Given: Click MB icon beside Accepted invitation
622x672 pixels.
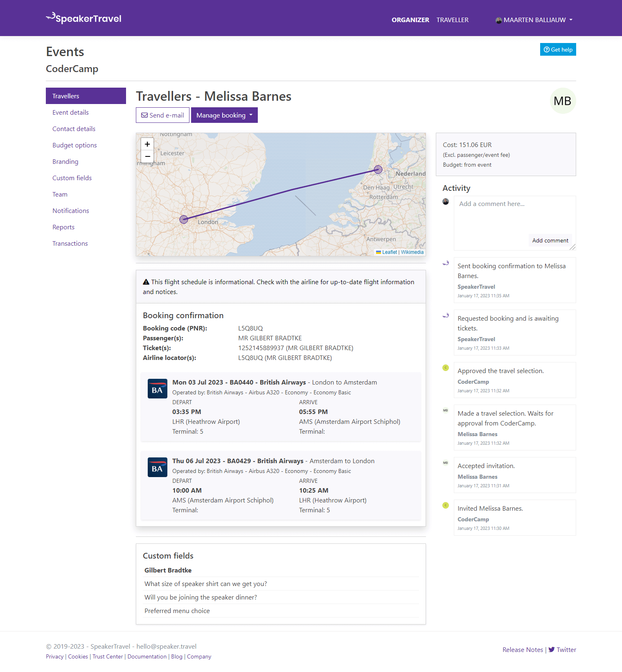Looking at the screenshot, I should (x=446, y=463).
